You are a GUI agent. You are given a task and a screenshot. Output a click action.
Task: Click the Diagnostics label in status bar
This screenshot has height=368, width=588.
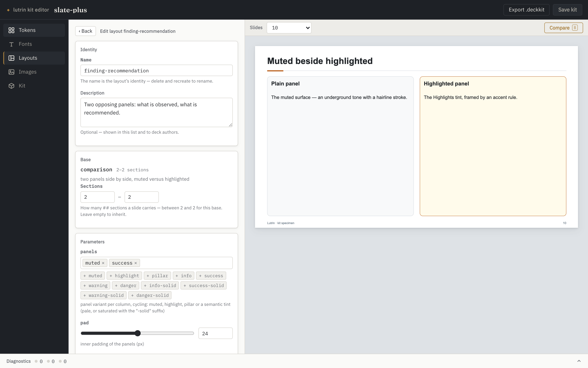pos(18,361)
